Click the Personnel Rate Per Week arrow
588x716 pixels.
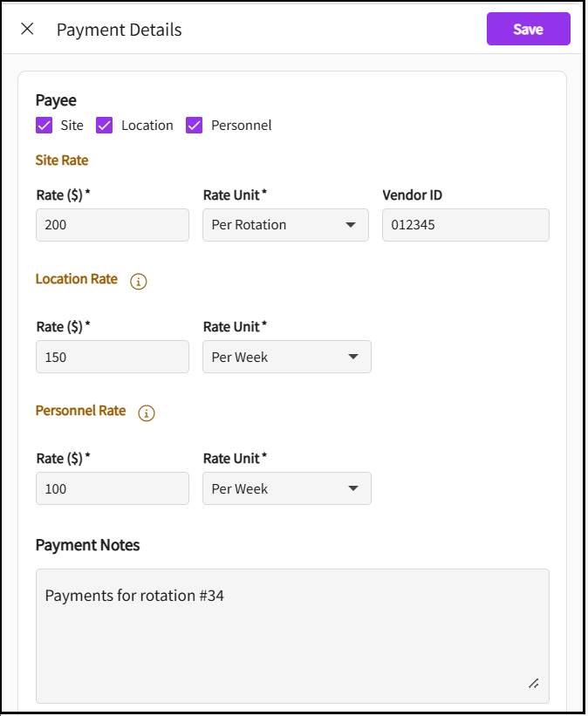pos(353,488)
